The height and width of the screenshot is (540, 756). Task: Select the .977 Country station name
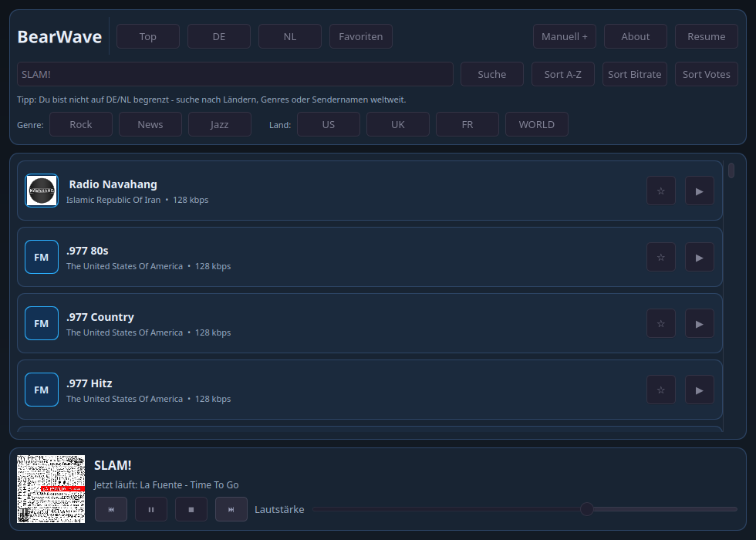(x=100, y=317)
